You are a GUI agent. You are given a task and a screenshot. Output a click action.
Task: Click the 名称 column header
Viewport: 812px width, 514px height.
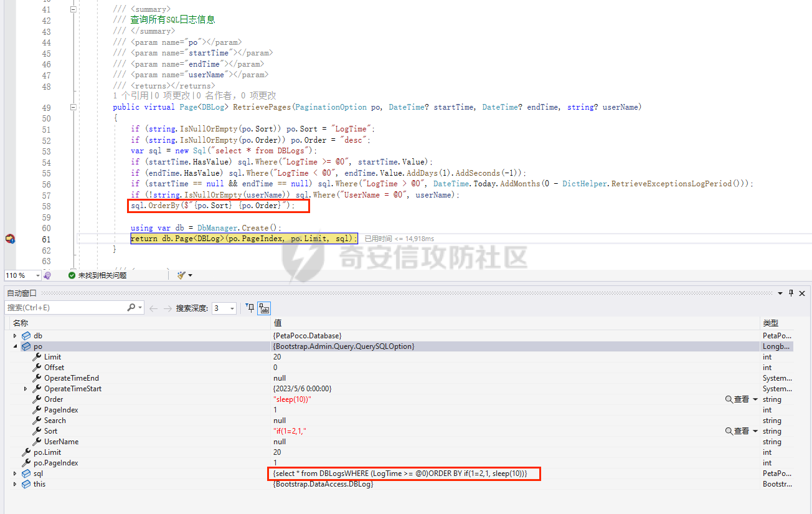[x=21, y=323]
